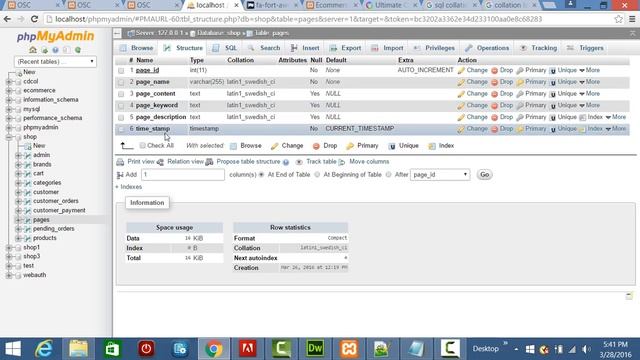The image size is (640, 360).
Task: Click the Add columns number input field
Action: (182, 175)
